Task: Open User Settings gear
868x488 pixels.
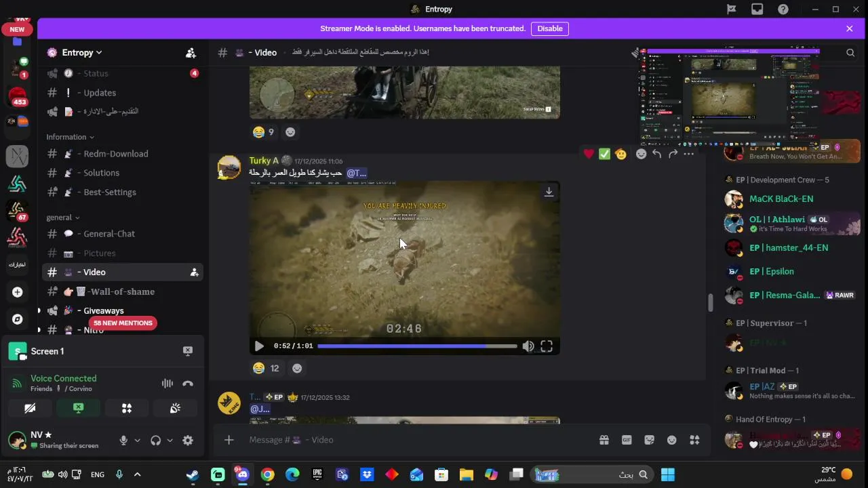Action: pyautogui.click(x=188, y=441)
